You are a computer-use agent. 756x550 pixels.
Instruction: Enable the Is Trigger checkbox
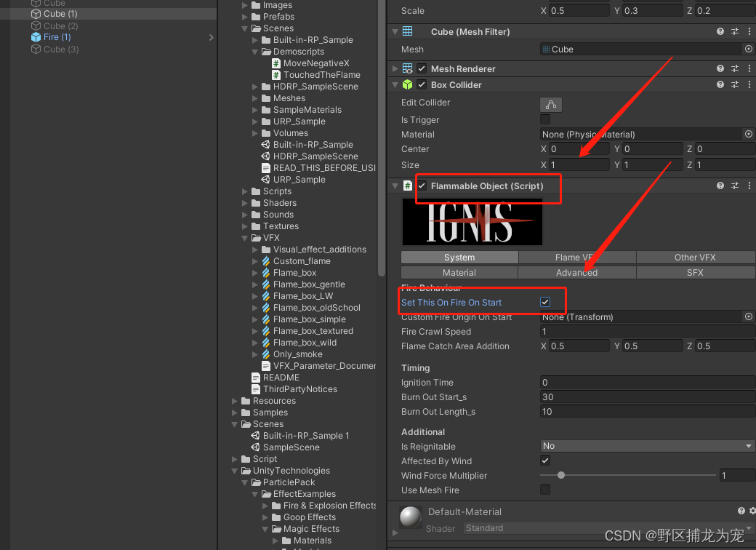[545, 119]
